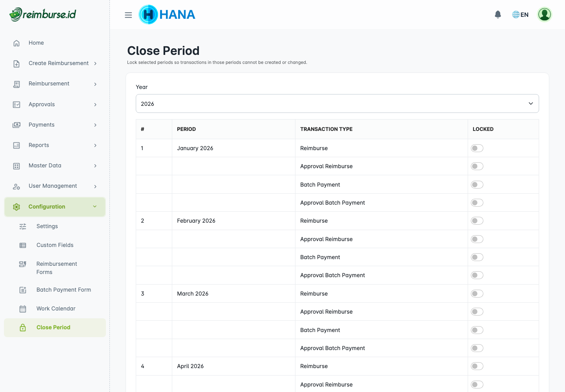This screenshot has height=392, width=565.
Task: Click the HANA company logo
Action: point(167,15)
